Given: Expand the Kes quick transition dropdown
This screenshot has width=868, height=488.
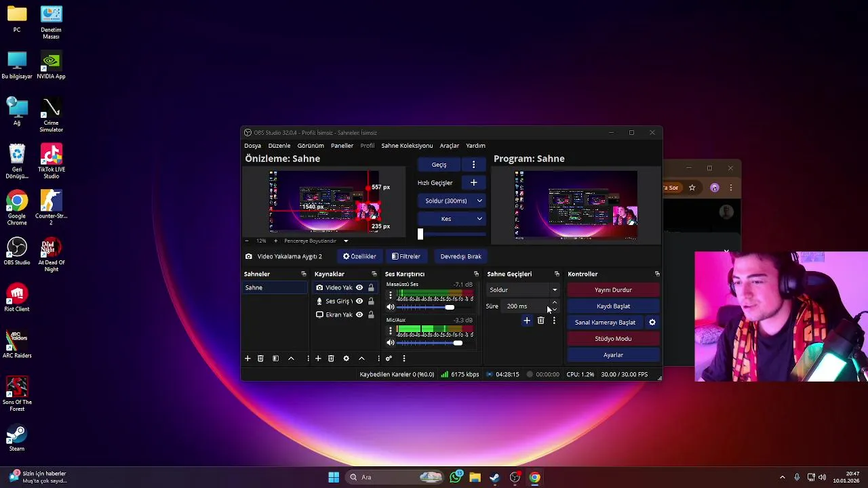Looking at the screenshot, I should pyautogui.click(x=479, y=219).
